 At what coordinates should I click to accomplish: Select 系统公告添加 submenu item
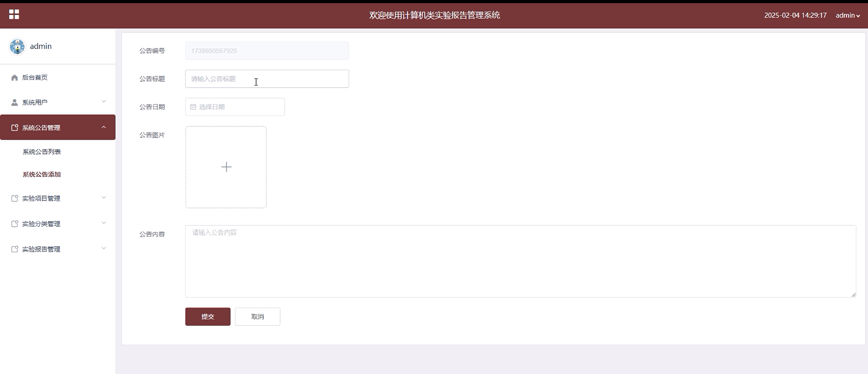pyautogui.click(x=42, y=174)
